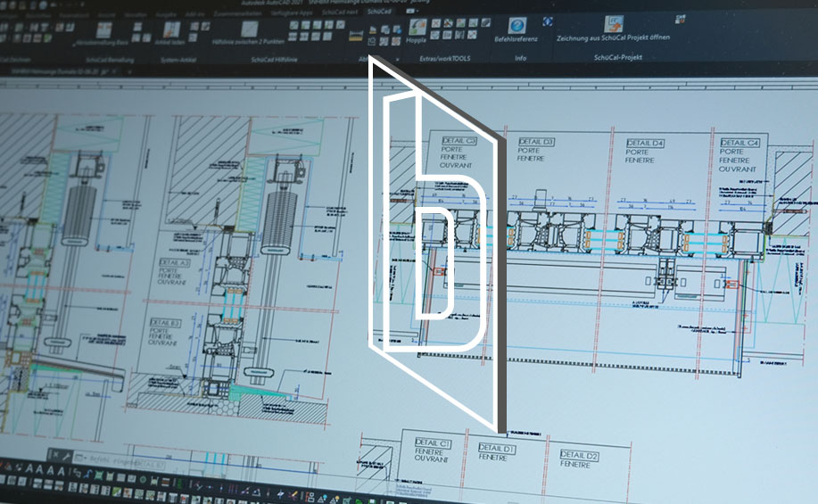Select the DETAIL D1 label in drawing
This screenshot has height=504, width=818.
(x=497, y=448)
